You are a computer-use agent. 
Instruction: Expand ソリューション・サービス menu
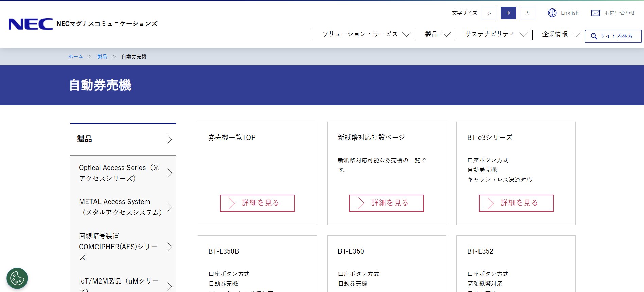[360, 34]
